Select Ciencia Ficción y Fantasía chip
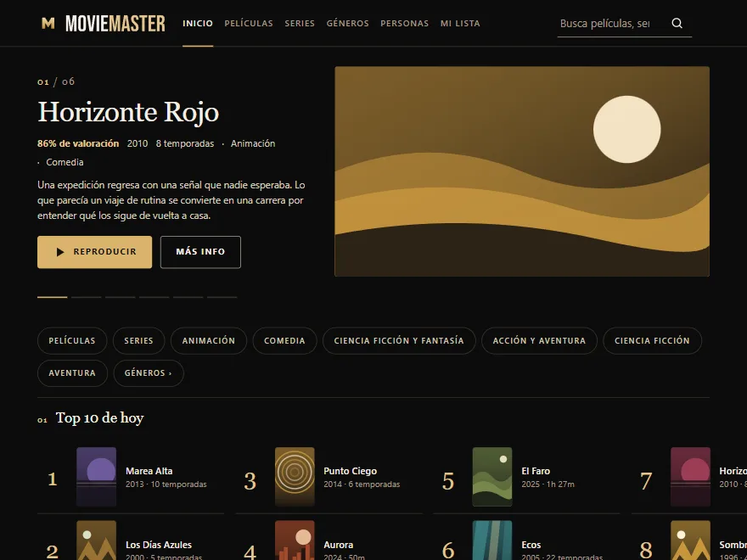Image resolution: width=747 pixels, height=560 pixels. [x=399, y=341]
